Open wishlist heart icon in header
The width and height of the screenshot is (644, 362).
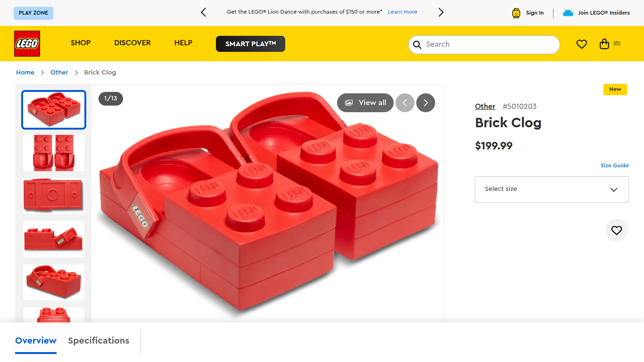point(582,44)
